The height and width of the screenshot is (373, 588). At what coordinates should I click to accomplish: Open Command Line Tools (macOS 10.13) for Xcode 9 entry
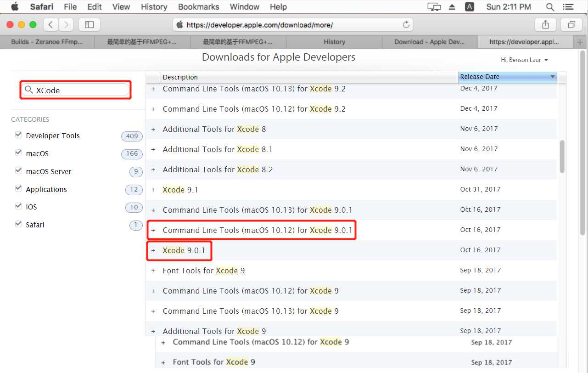click(x=251, y=311)
